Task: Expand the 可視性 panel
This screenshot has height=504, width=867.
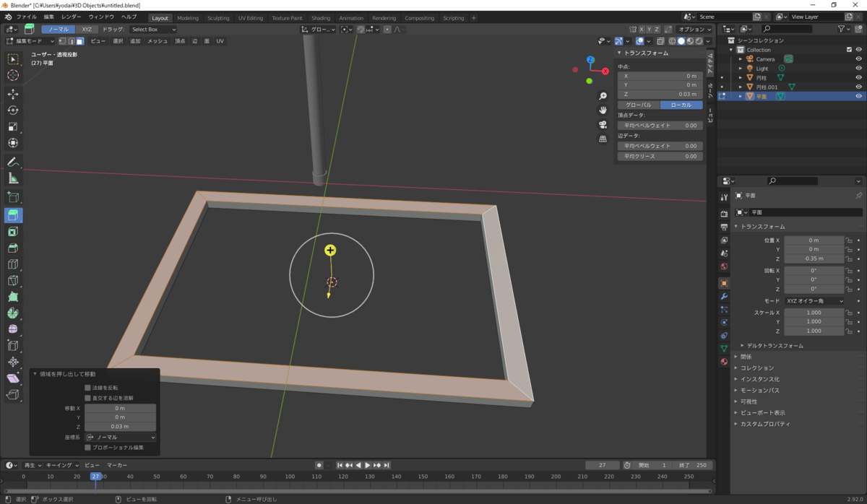Action: [x=747, y=401]
